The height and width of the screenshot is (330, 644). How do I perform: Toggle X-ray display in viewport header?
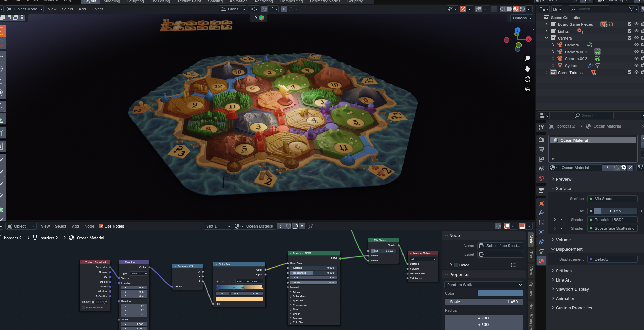[494, 9]
